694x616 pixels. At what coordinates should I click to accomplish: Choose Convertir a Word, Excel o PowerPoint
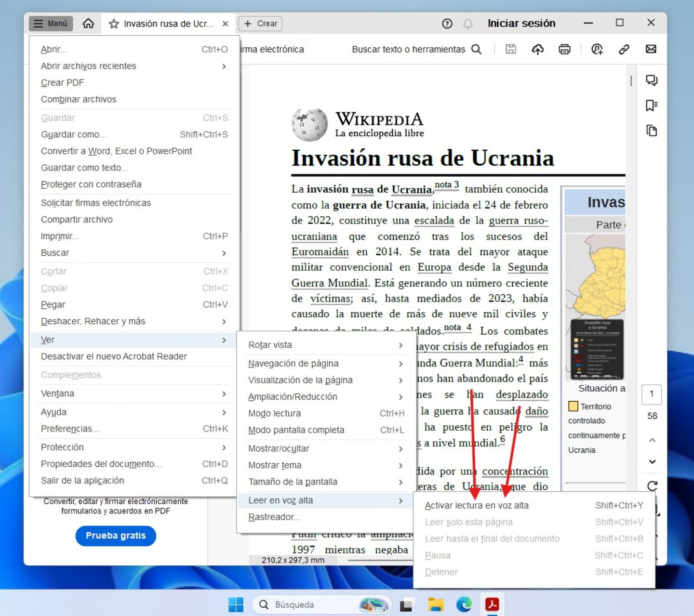134,151
